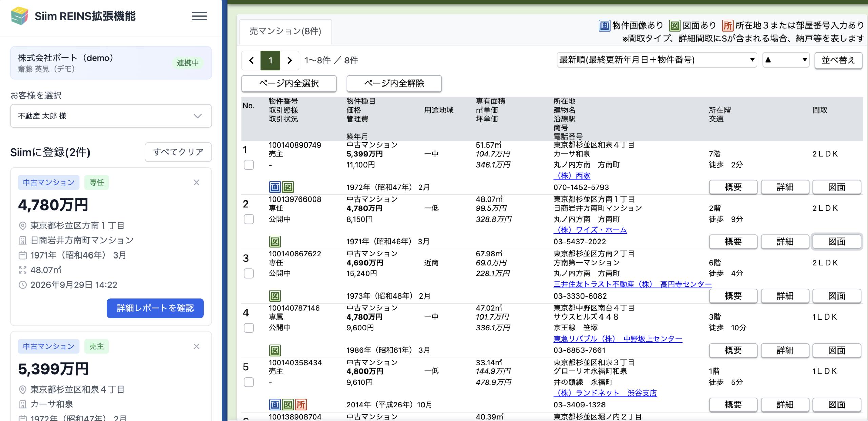
Task: Remove the 4,780万円 registered property card
Action: (x=196, y=183)
